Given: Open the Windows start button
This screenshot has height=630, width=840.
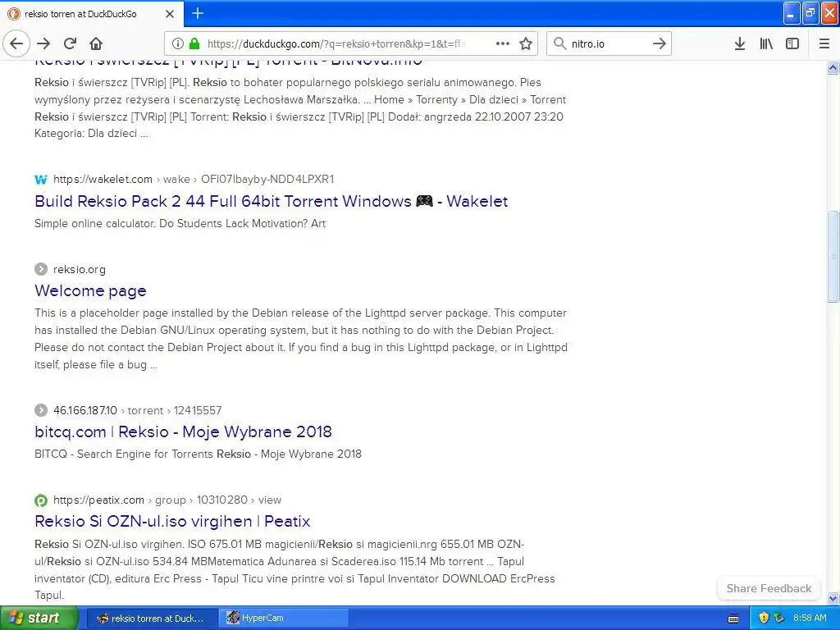Looking at the screenshot, I should (39, 618).
